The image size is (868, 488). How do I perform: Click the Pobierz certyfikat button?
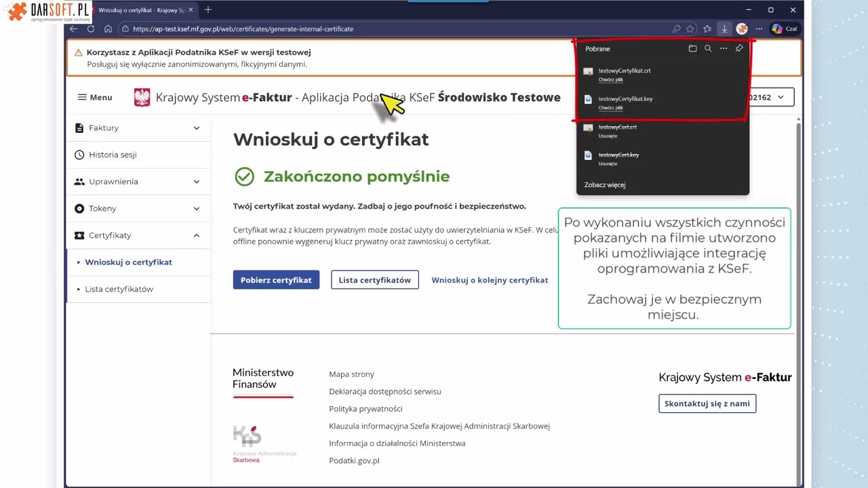[x=276, y=280]
